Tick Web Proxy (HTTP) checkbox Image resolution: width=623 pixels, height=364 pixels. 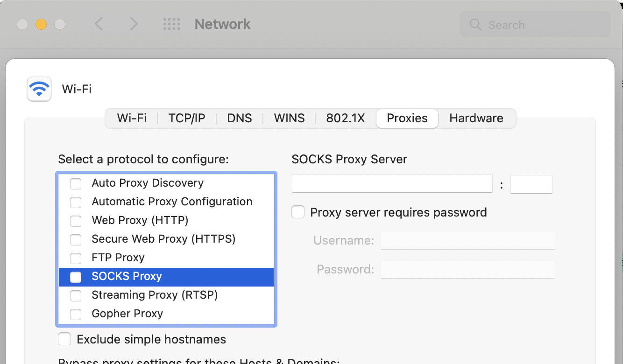76,221
